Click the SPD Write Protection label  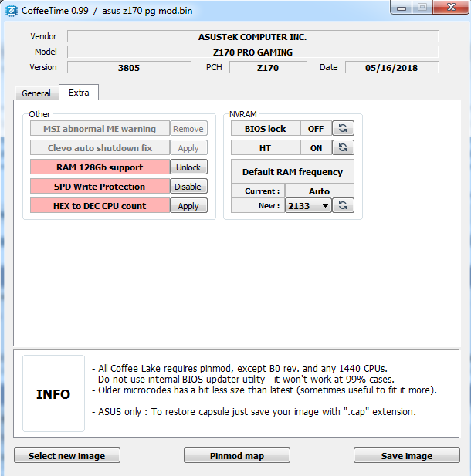click(x=100, y=187)
